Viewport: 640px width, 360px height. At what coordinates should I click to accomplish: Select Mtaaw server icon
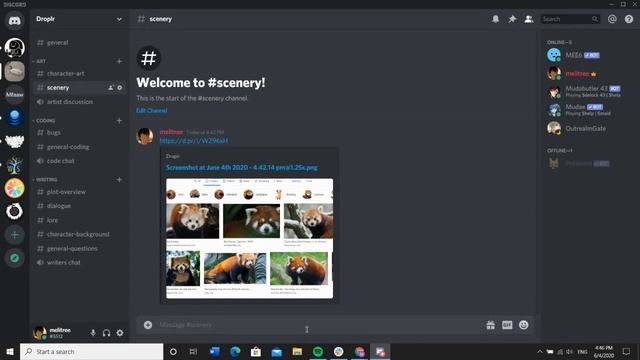[14, 94]
